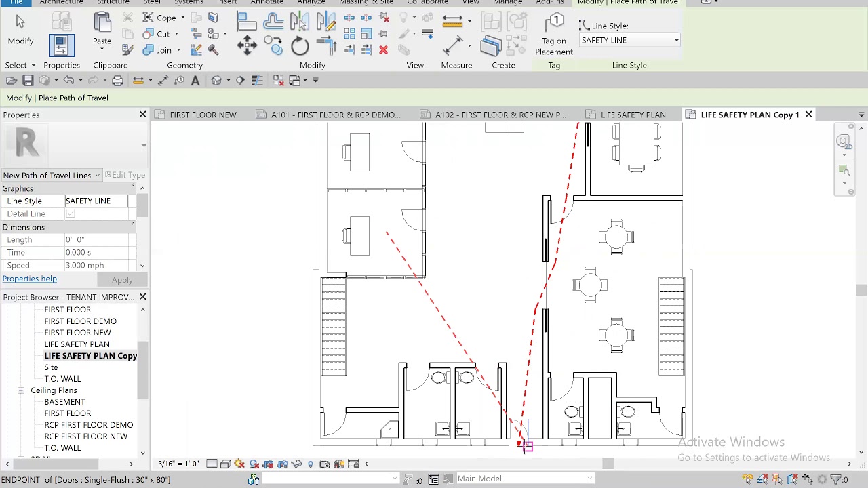The width and height of the screenshot is (868, 488).
Task: Select the Modify arrow tool
Action: pos(20,30)
